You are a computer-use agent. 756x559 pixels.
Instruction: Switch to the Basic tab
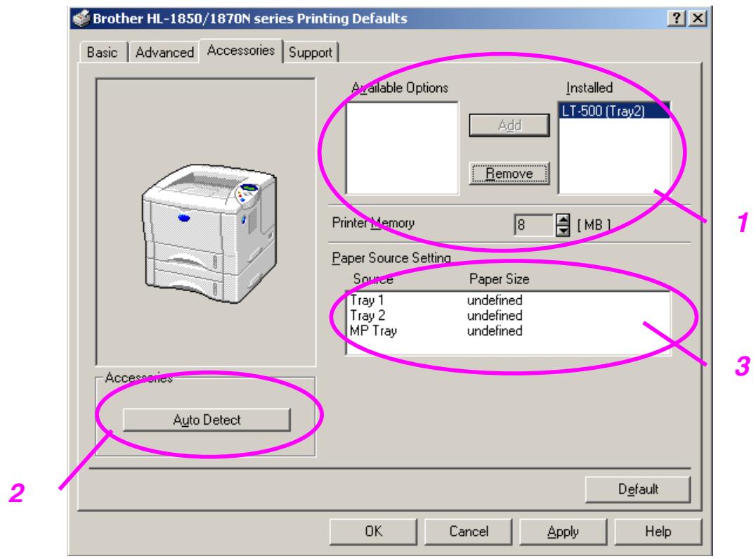click(103, 52)
